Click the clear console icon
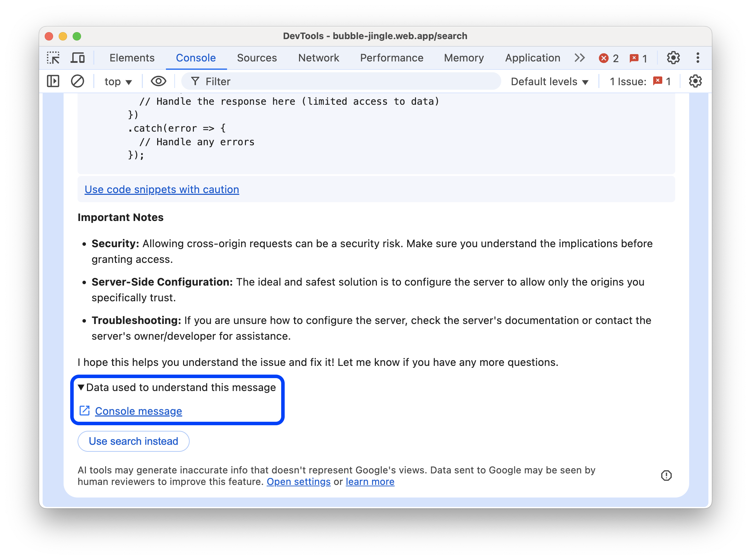The height and width of the screenshot is (560, 751). tap(78, 81)
